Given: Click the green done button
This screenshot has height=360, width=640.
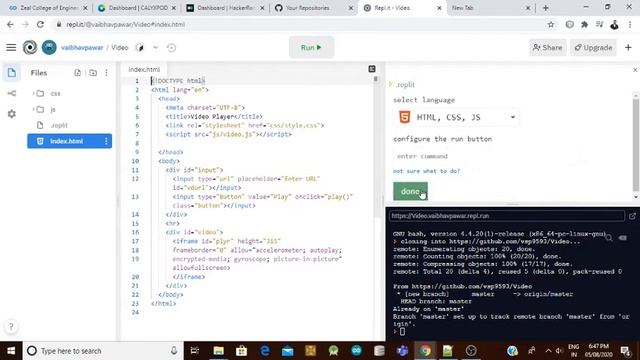Looking at the screenshot, I should point(410,191).
